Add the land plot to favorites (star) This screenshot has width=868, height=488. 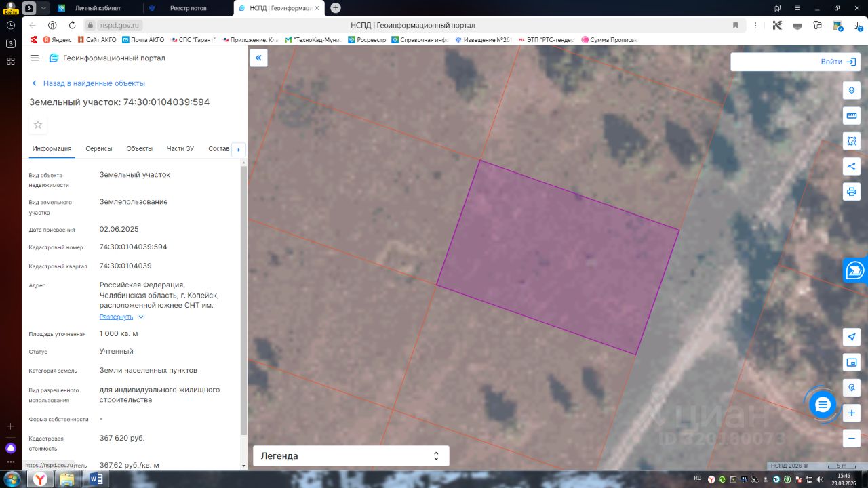click(38, 125)
